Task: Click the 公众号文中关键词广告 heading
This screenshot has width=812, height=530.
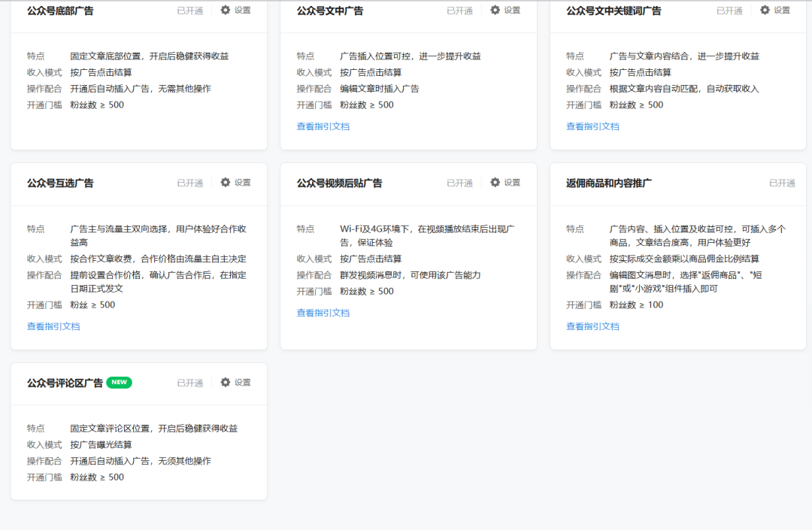Action: pos(614,11)
